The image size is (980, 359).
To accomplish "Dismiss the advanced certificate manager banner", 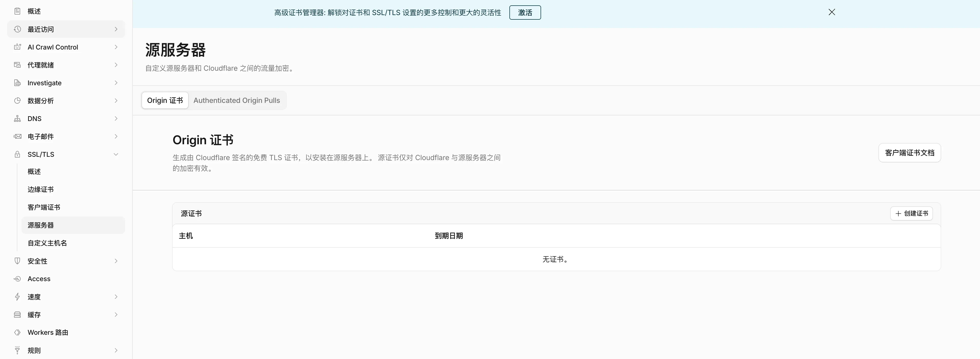I will point(832,12).
